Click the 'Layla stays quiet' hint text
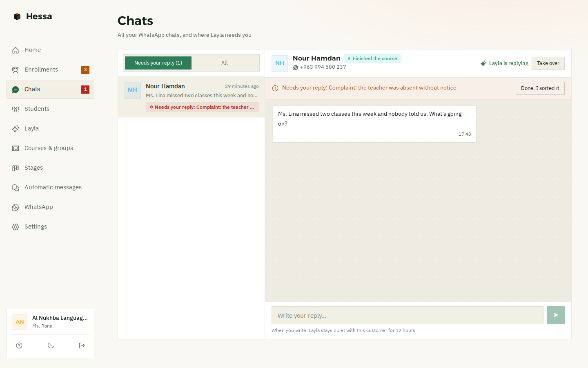 tap(343, 330)
